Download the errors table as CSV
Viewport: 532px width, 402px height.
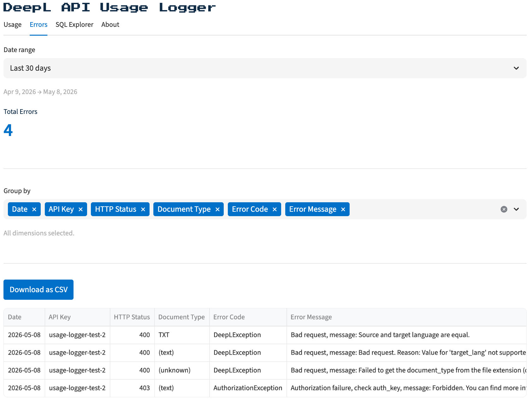[x=38, y=290]
